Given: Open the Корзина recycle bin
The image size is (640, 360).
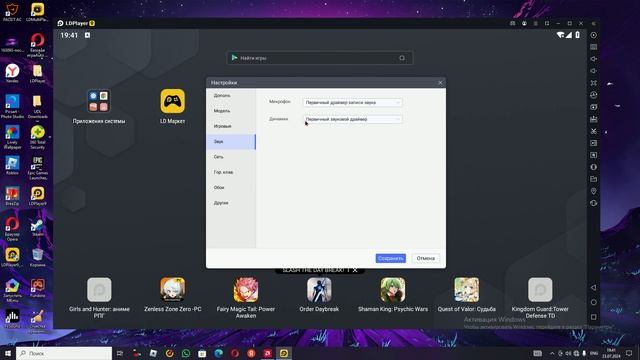Looking at the screenshot, I should pyautogui.click(x=37, y=257).
